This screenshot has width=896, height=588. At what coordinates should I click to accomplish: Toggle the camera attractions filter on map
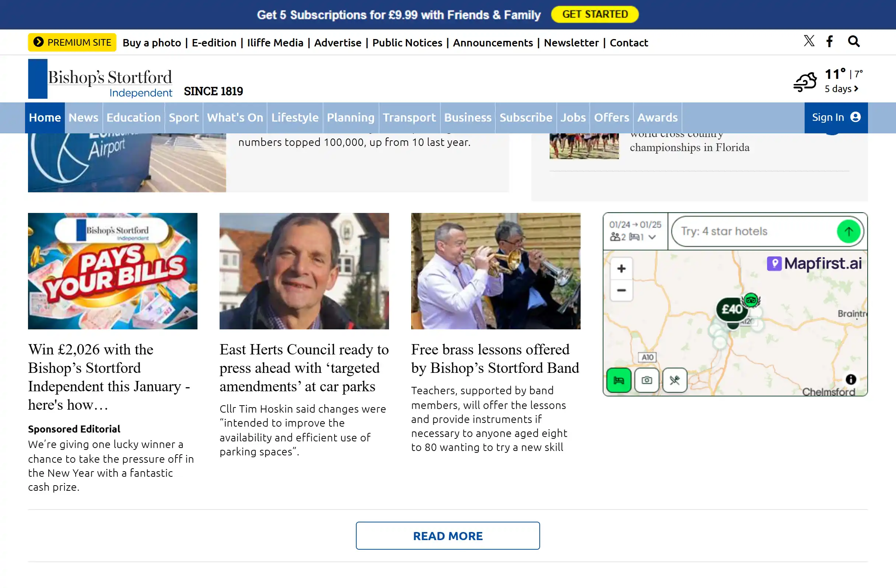tap(647, 380)
